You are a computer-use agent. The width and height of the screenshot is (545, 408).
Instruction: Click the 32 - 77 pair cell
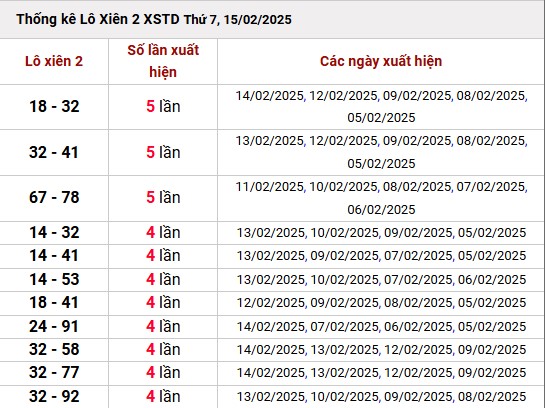[x=54, y=373]
